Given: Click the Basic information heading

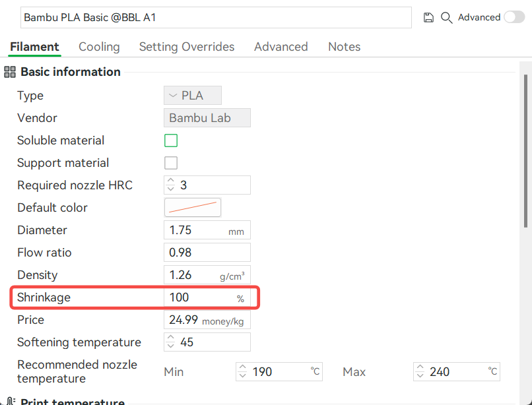Looking at the screenshot, I should click(x=71, y=72).
